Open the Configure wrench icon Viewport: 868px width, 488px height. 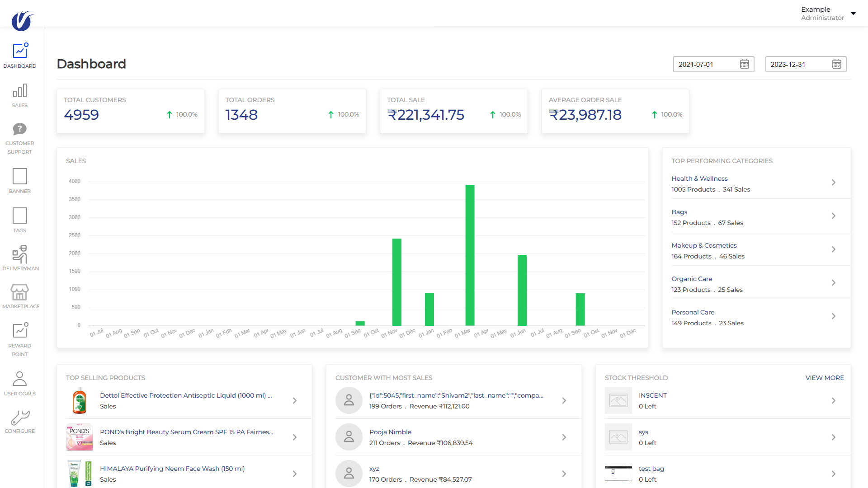coord(19,418)
